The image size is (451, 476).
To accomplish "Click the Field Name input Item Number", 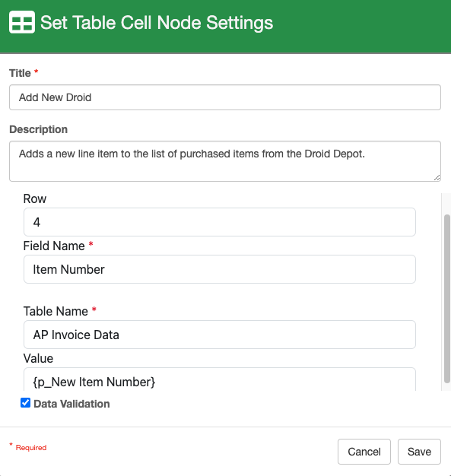I will pyautogui.click(x=220, y=269).
